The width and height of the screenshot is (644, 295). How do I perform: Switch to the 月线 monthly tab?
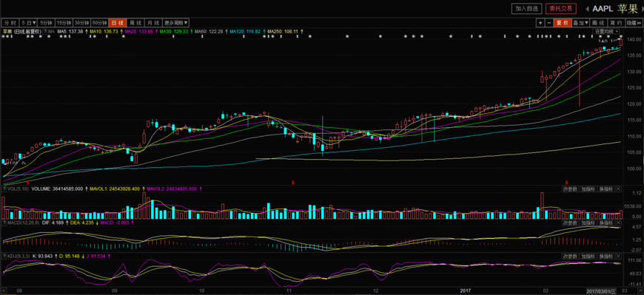[x=153, y=23]
